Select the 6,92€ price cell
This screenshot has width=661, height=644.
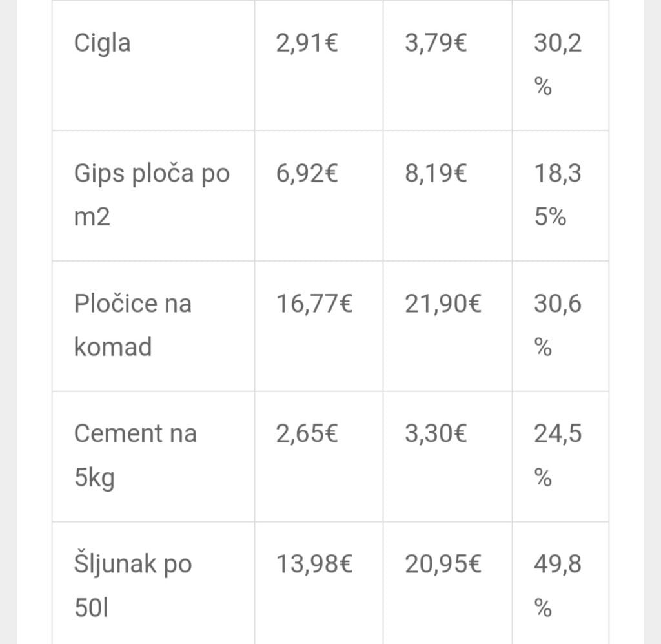pos(307,174)
